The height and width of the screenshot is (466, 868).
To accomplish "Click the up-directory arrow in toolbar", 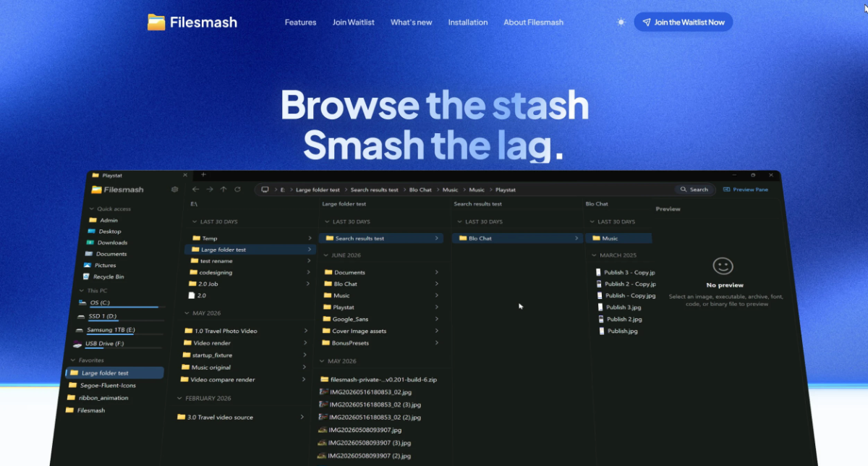I will [224, 190].
